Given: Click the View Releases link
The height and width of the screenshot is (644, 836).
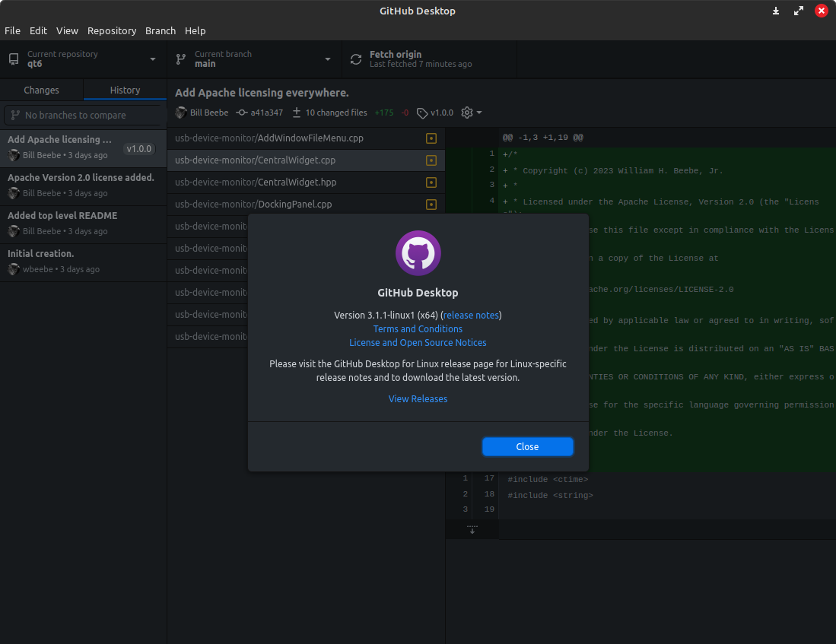Looking at the screenshot, I should 418,398.
